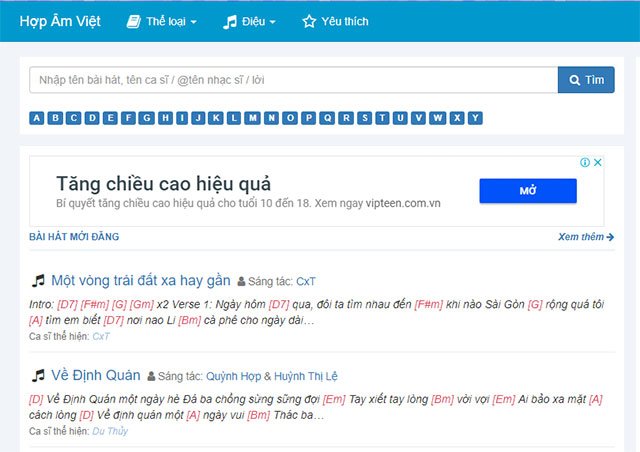Click composer link Quỳnh Hợp
The width and height of the screenshot is (640, 452).
pyautogui.click(x=233, y=376)
